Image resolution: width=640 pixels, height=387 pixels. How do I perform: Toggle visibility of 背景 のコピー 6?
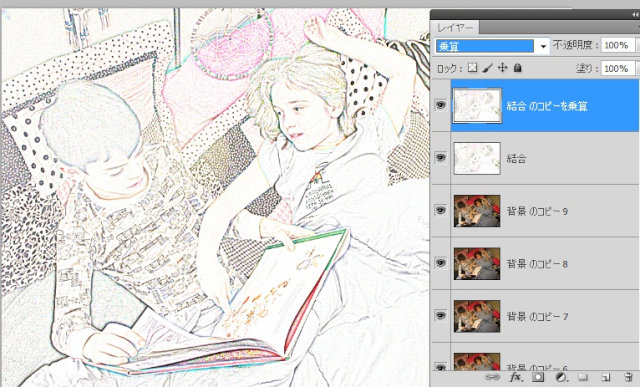(440, 366)
